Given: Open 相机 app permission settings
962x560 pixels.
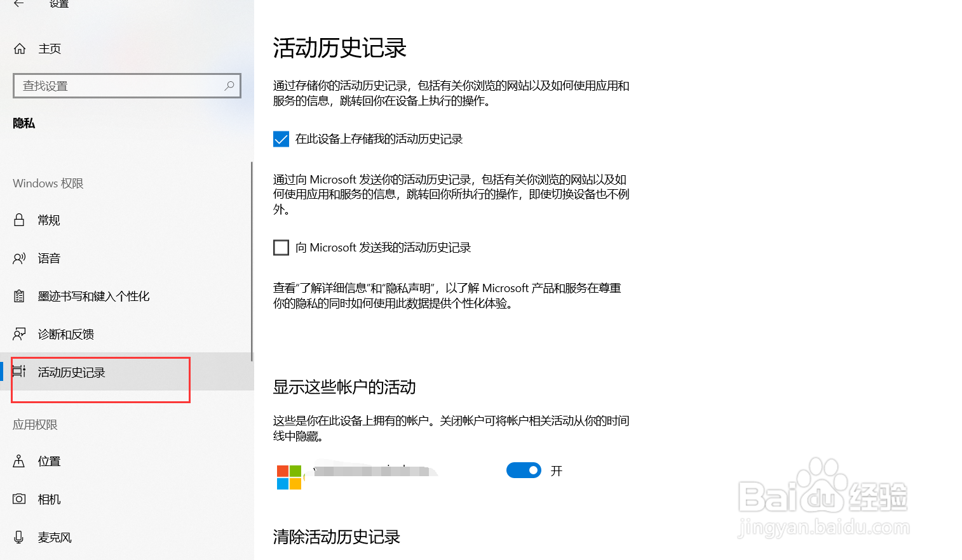Looking at the screenshot, I should click(126, 500).
